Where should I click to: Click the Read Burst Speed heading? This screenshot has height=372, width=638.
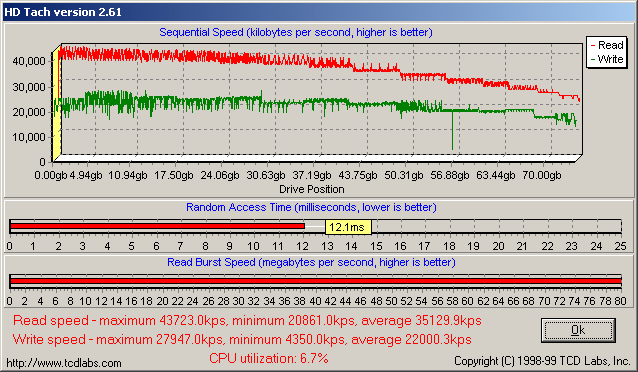pos(311,262)
